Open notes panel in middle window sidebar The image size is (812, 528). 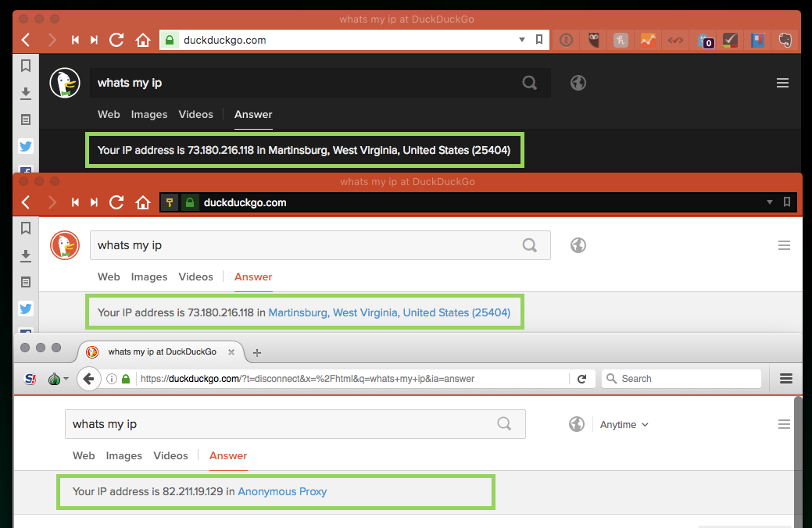(25, 282)
